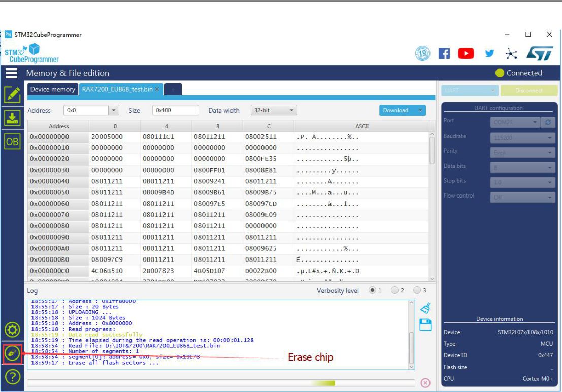Viewport: 562px width, 392px height.
Task: Open Erasing & Programming download icon
Action: coord(12,118)
